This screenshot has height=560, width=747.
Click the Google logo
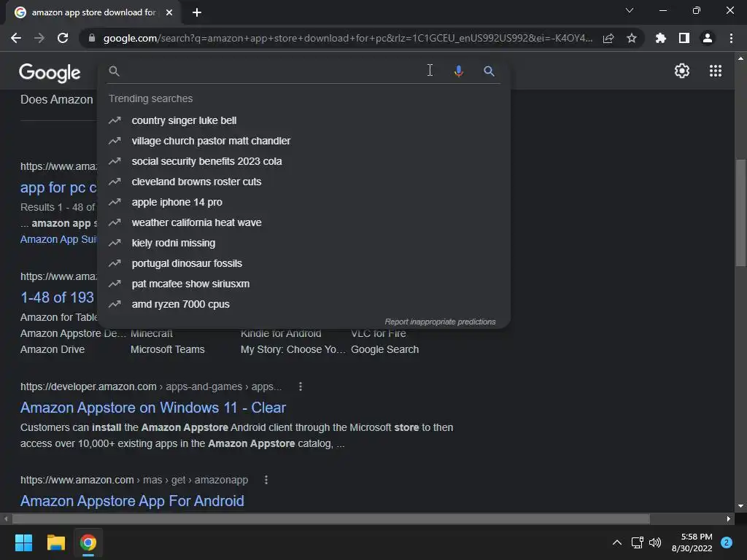(50, 72)
